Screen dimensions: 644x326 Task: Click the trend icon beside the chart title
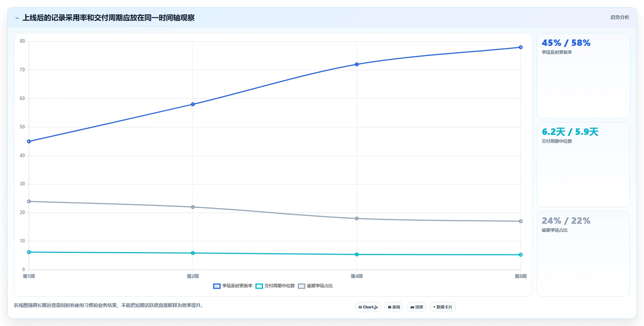click(17, 18)
